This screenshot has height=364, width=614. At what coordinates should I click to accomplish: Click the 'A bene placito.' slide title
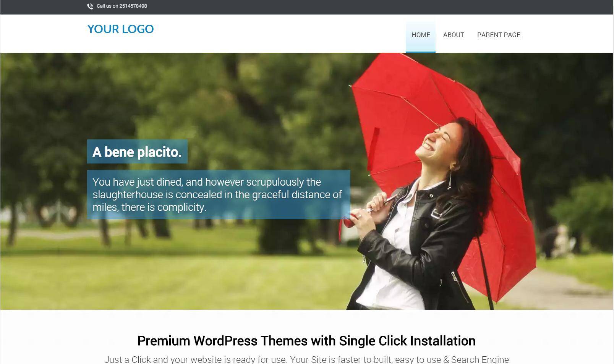pyautogui.click(x=137, y=152)
